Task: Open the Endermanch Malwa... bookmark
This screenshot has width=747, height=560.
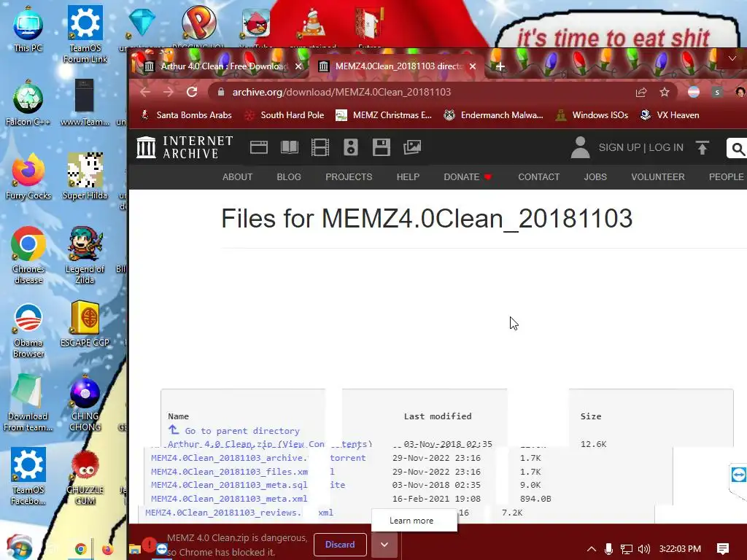Action: coord(493,114)
